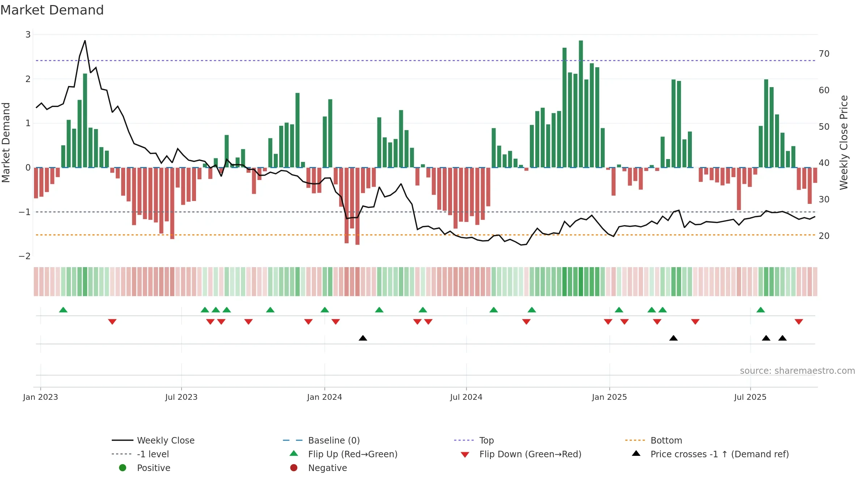The height and width of the screenshot is (488, 868).
Task: Click the vertical Market Demand axis title
Action: [x=6, y=142]
